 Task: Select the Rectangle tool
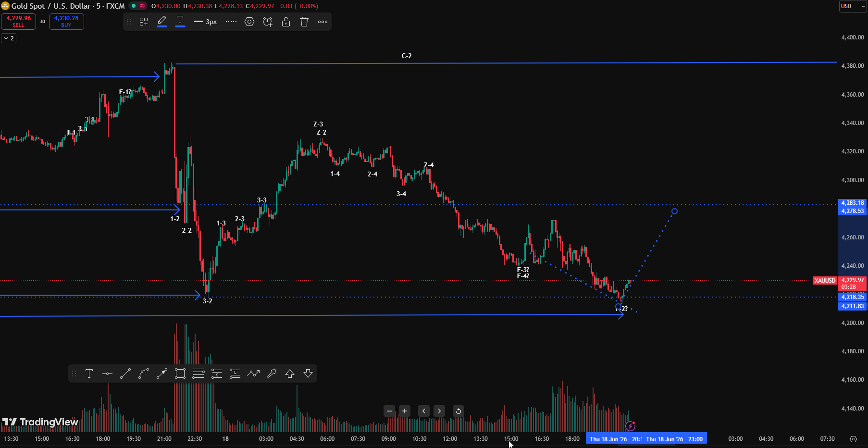tap(180, 373)
